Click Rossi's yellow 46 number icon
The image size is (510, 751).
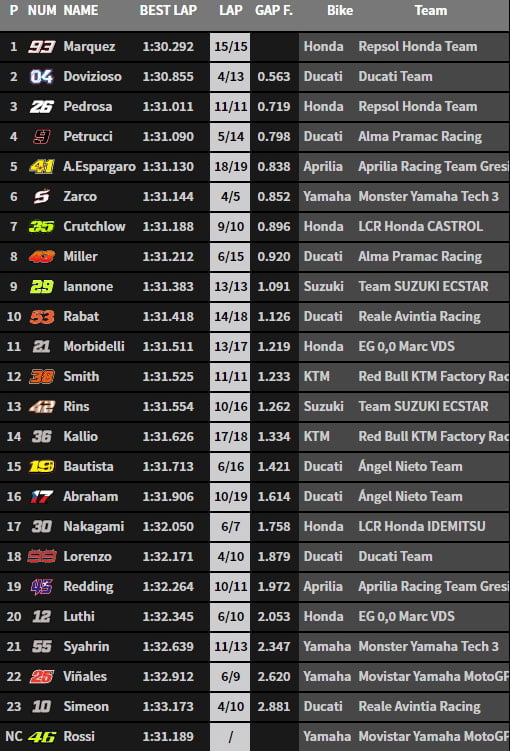point(42,737)
